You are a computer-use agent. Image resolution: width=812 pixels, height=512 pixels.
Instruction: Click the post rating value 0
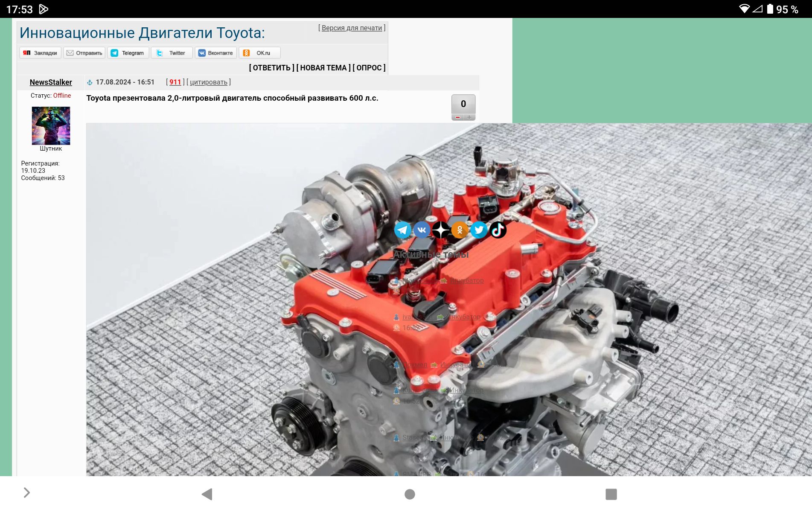pyautogui.click(x=463, y=104)
